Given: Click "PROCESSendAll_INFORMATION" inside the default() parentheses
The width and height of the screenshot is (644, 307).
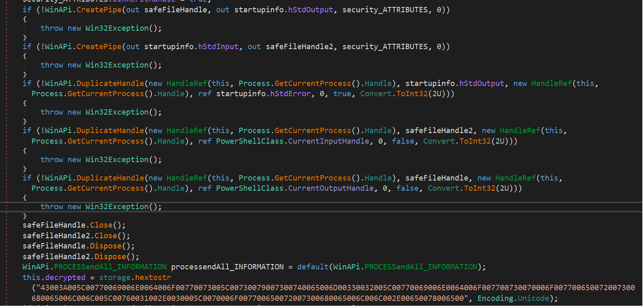Looking at the screenshot, I should 421,267.
